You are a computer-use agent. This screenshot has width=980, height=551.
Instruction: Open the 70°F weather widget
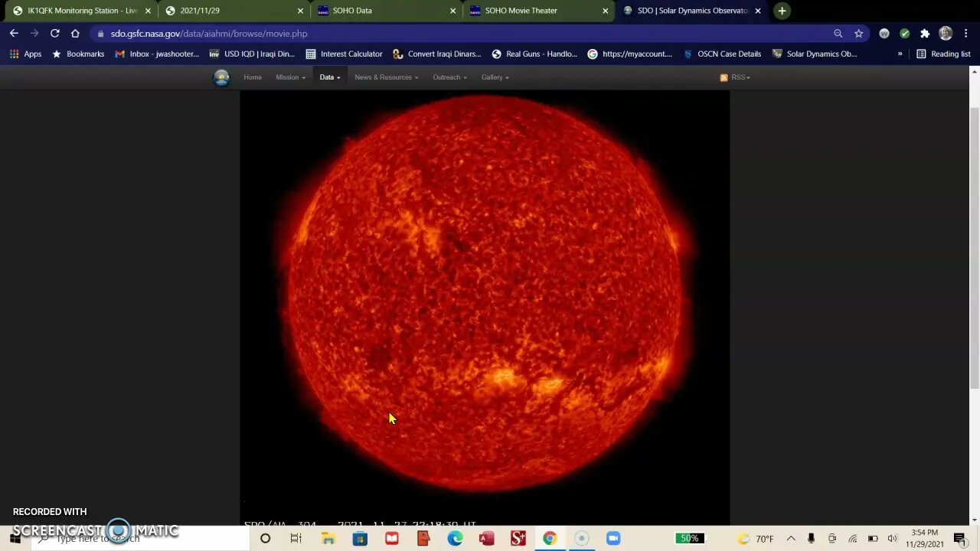[x=757, y=539]
